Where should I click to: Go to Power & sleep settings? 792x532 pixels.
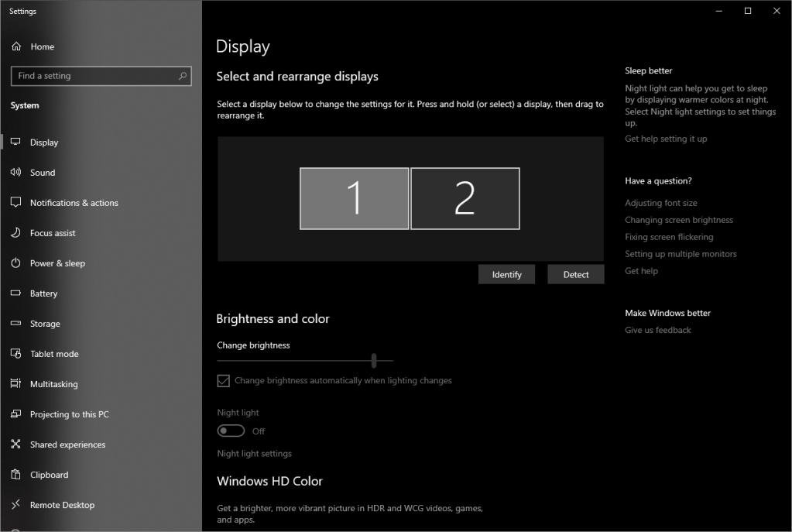pyautogui.click(x=57, y=263)
